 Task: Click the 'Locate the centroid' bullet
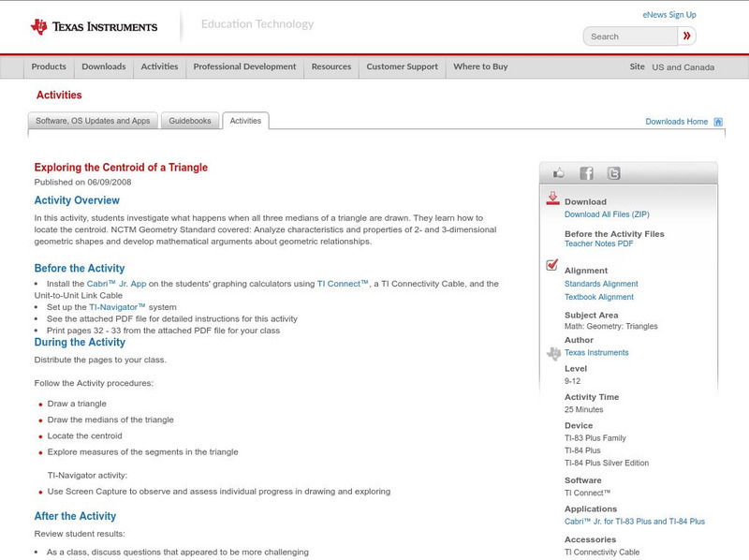84,436
